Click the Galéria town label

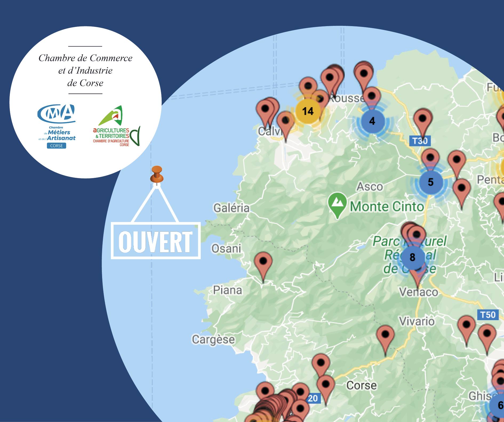pos(231,208)
